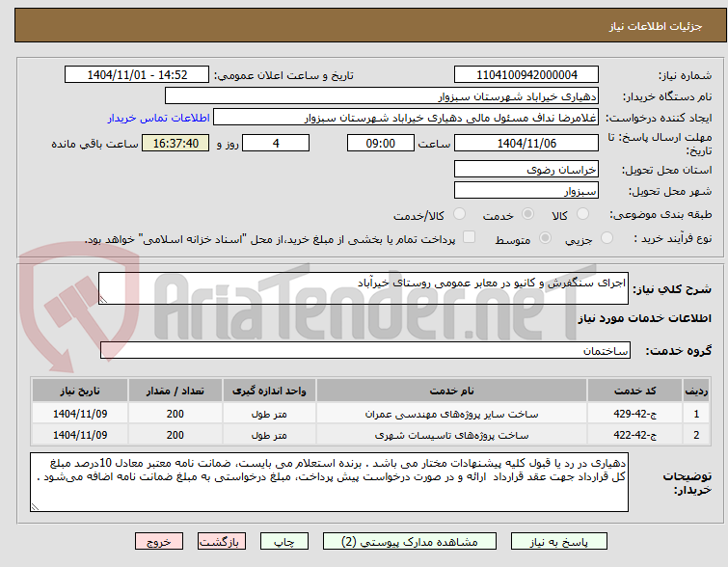Toggle the اسناد خزانه اسلامی payment checkbox
The height and width of the screenshot is (567, 728).
tap(469, 237)
